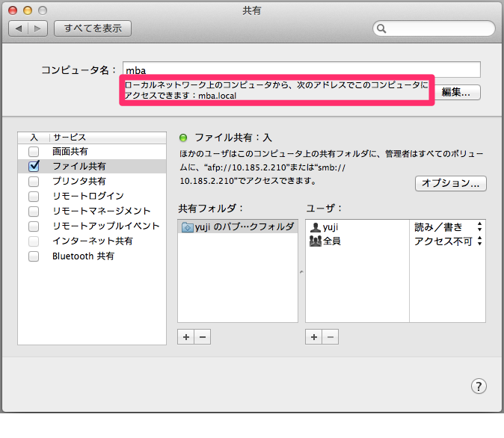Select the yuji public folder icon
The height and width of the screenshot is (438, 504).
187,226
